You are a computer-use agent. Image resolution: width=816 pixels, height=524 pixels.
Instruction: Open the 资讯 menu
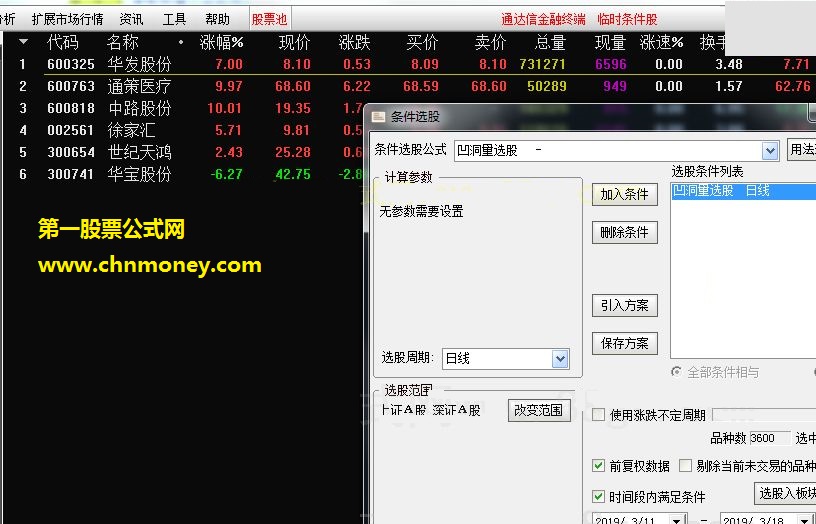click(131, 20)
